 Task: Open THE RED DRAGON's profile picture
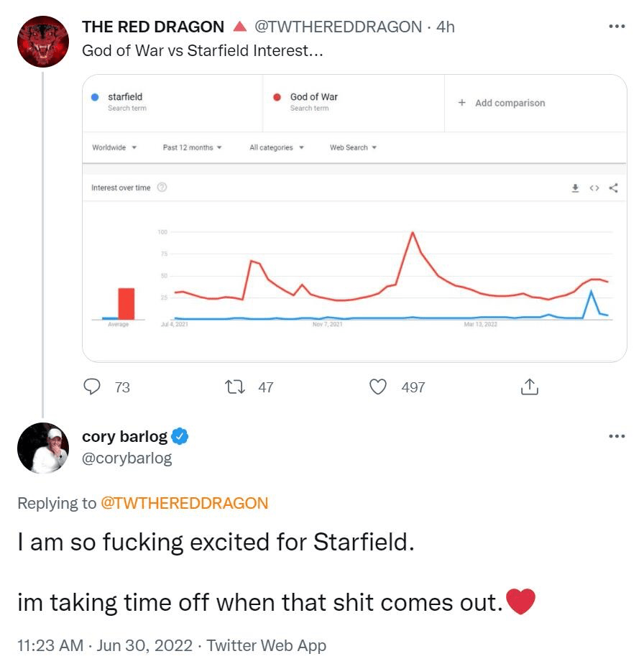coord(43,42)
